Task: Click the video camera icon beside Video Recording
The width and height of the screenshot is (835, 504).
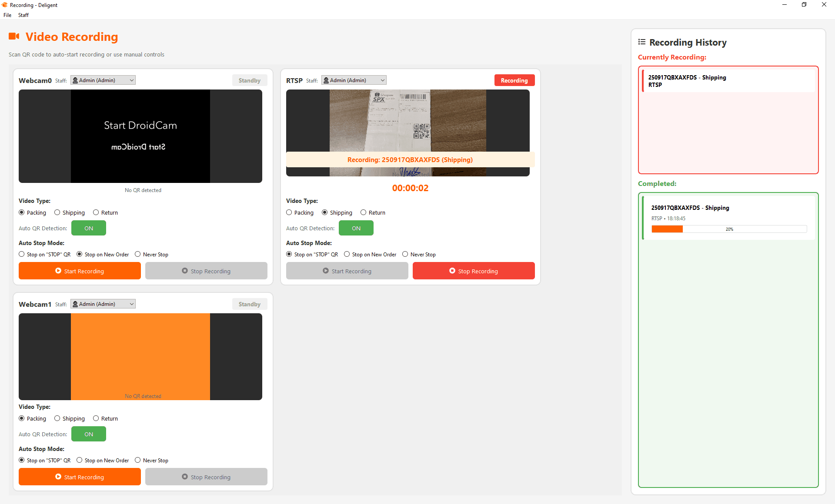Action: (14, 36)
